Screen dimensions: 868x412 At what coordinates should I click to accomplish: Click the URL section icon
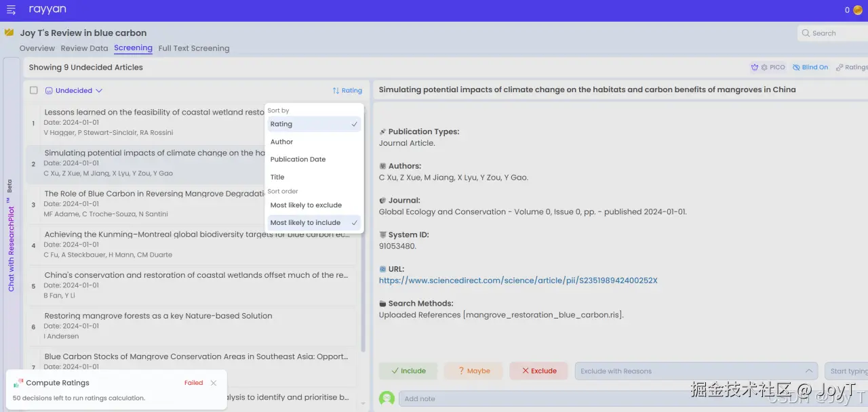(x=382, y=269)
